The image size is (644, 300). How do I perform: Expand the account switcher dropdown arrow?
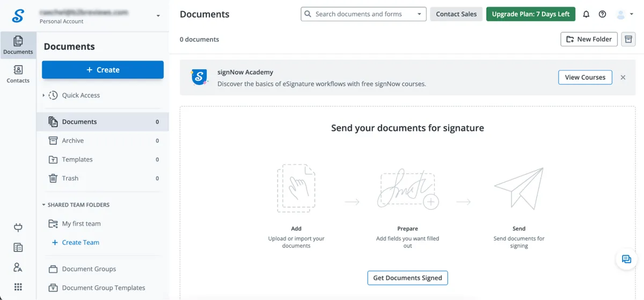click(158, 16)
